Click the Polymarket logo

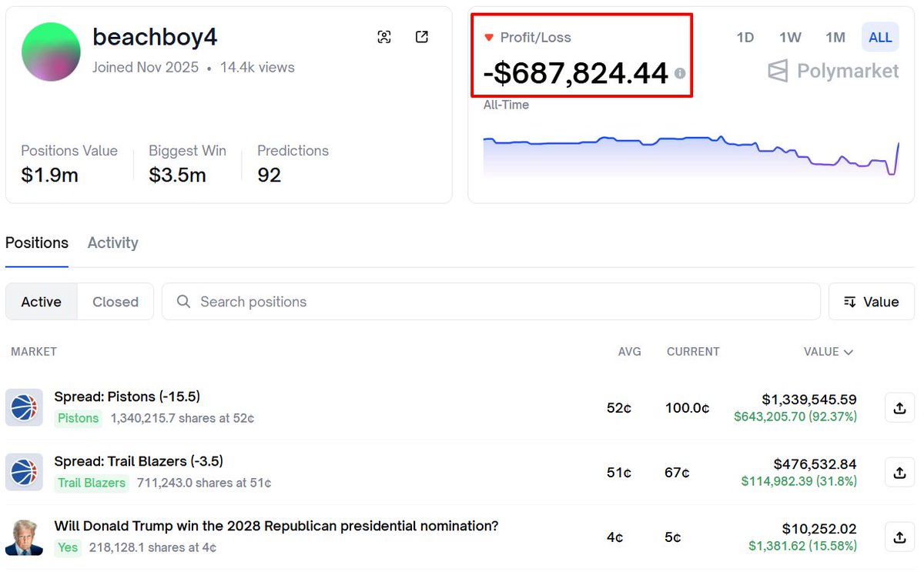pos(833,72)
